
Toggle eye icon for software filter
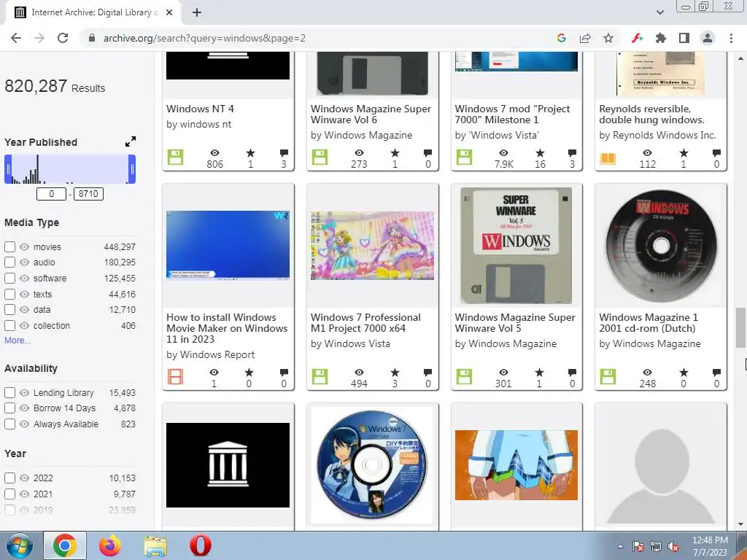tap(24, 278)
